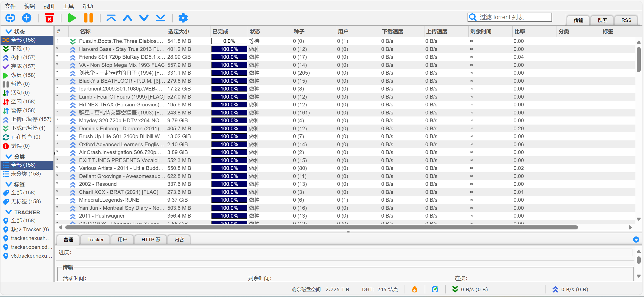Click the add torrent file plus icon
Viewport: 644px width, 297px height.
[27, 18]
